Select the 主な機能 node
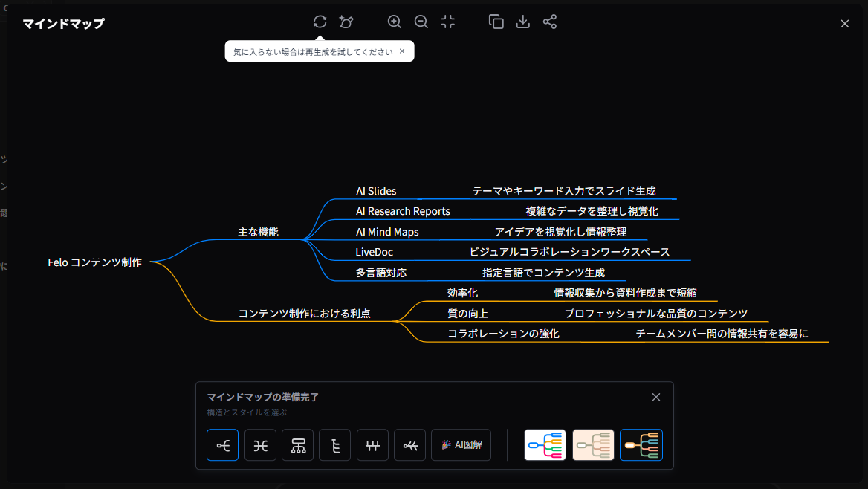Image resolution: width=868 pixels, height=489 pixels. tap(258, 232)
